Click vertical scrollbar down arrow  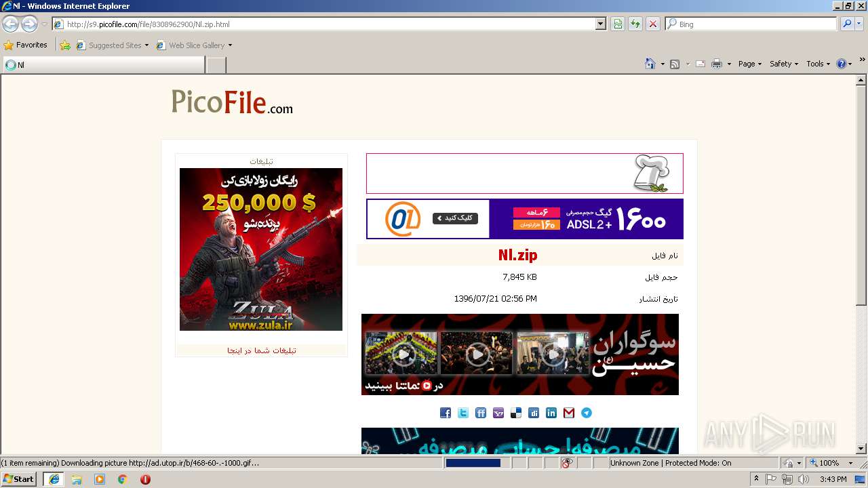861,449
